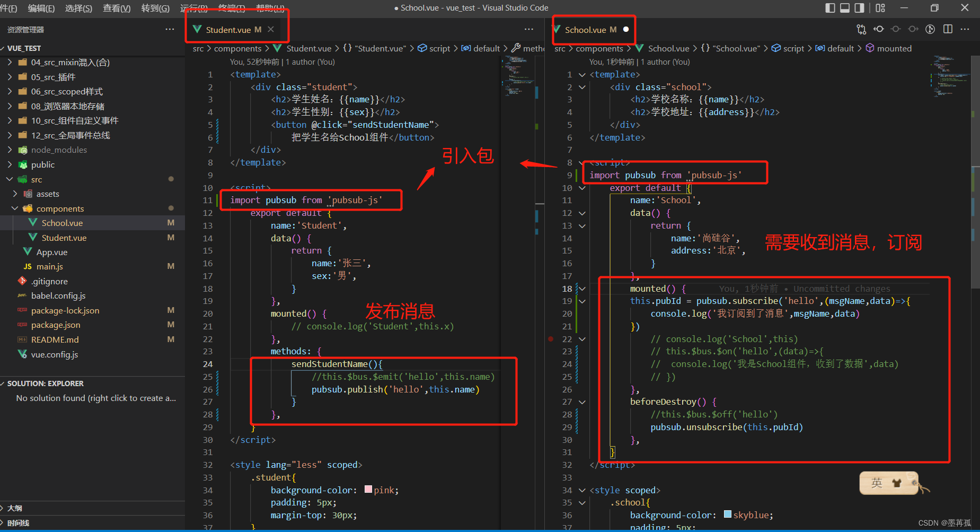Close the Student.vue editor tab
980x532 pixels.
(x=271, y=29)
